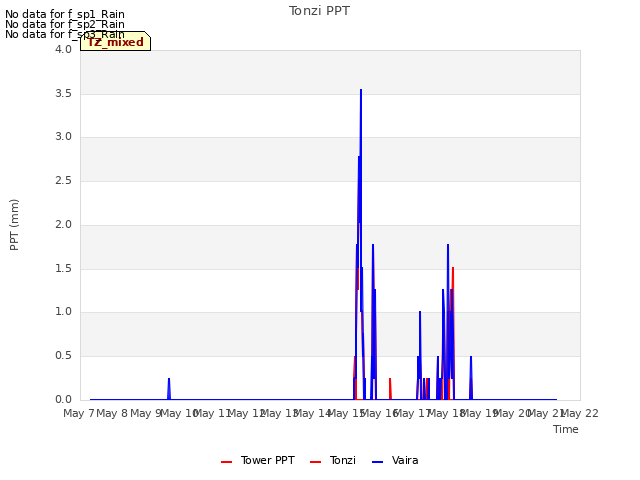Image resolution: width=640 pixels, height=480 pixels.
Task: Click the 1.5 y-axis tick label
Action: coord(63,269)
